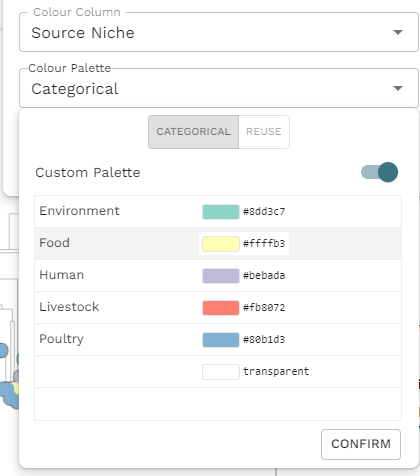The height and width of the screenshot is (476, 420).
Task: Click hex value #bebada
Action: [x=264, y=276]
